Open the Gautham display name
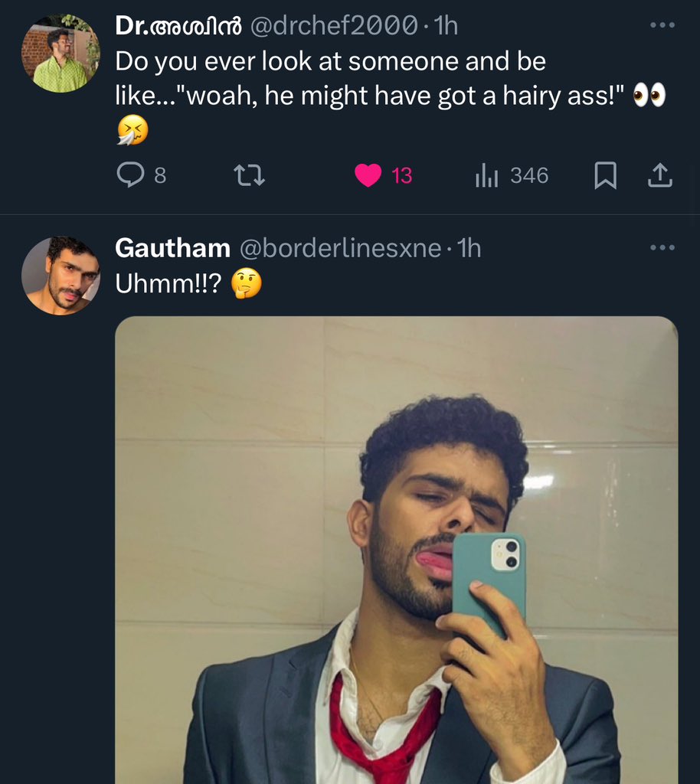Viewport: 700px width, 784px height. (x=172, y=247)
